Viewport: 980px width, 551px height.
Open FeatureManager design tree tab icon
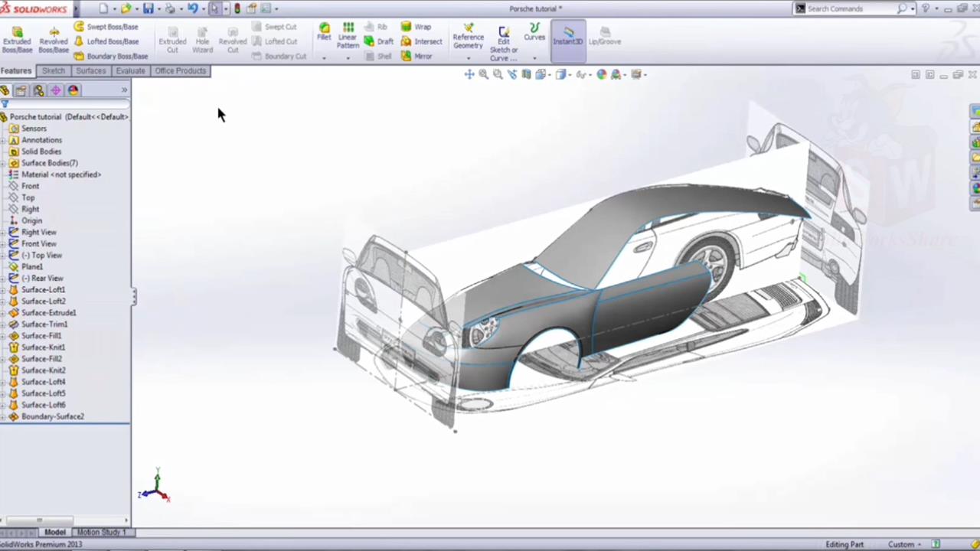(x=5, y=90)
